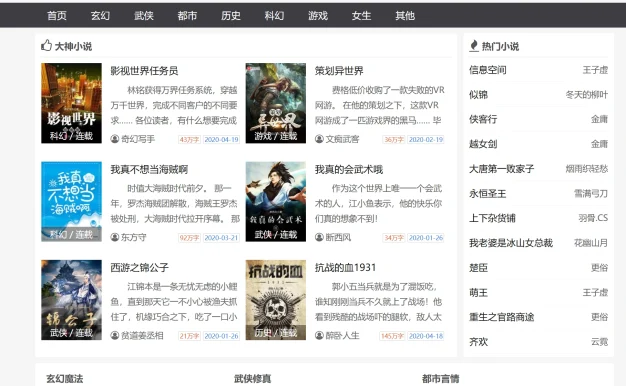This screenshot has width=626, height=386.
Task: Open the 都市 category tab
Action: pos(187,16)
